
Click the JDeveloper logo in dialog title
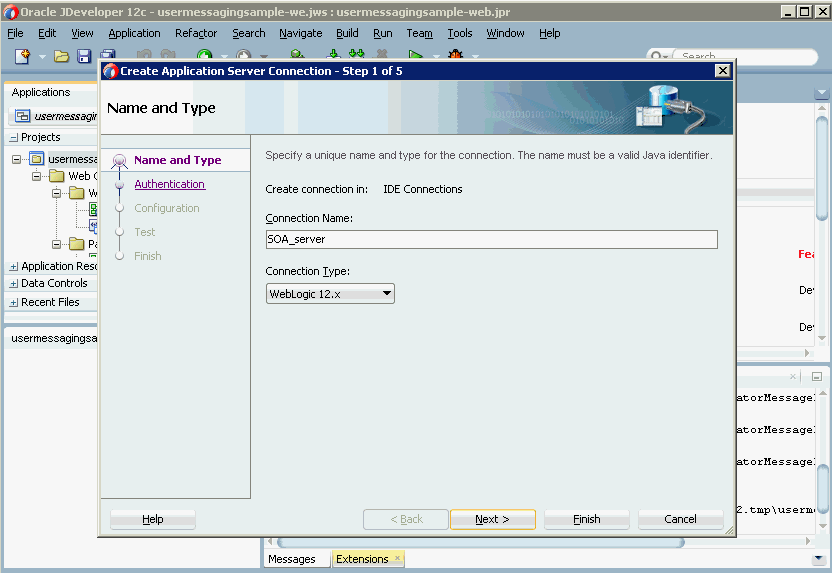[110, 71]
